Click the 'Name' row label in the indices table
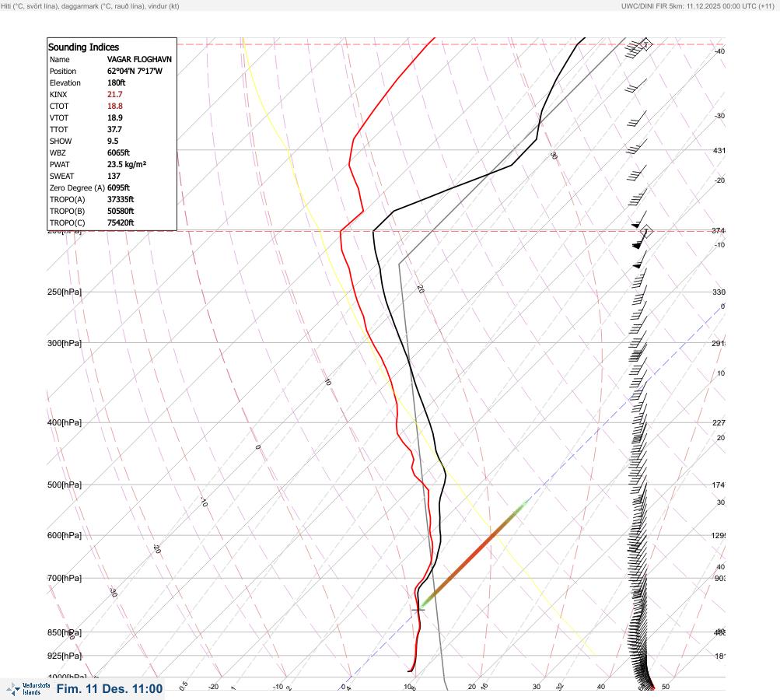 60,59
